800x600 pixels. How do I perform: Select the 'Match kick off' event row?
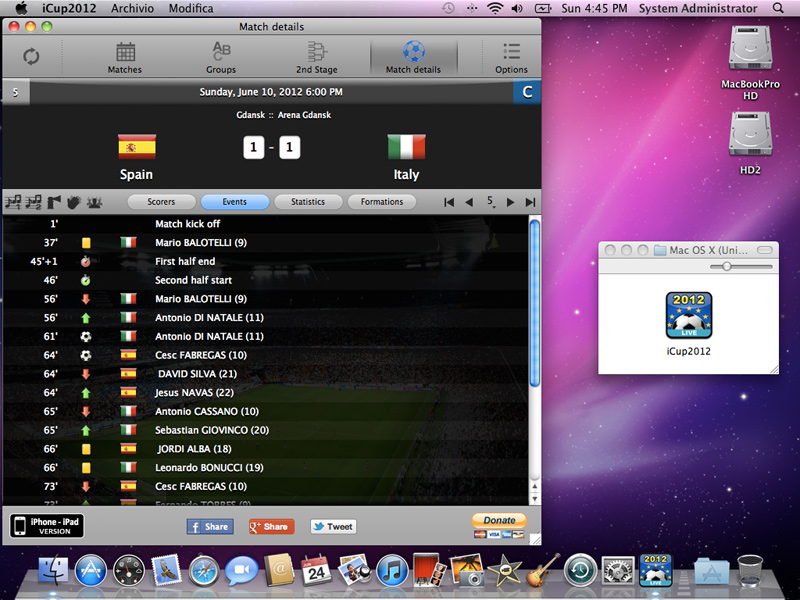pyautogui.click(x=265, y=223)
